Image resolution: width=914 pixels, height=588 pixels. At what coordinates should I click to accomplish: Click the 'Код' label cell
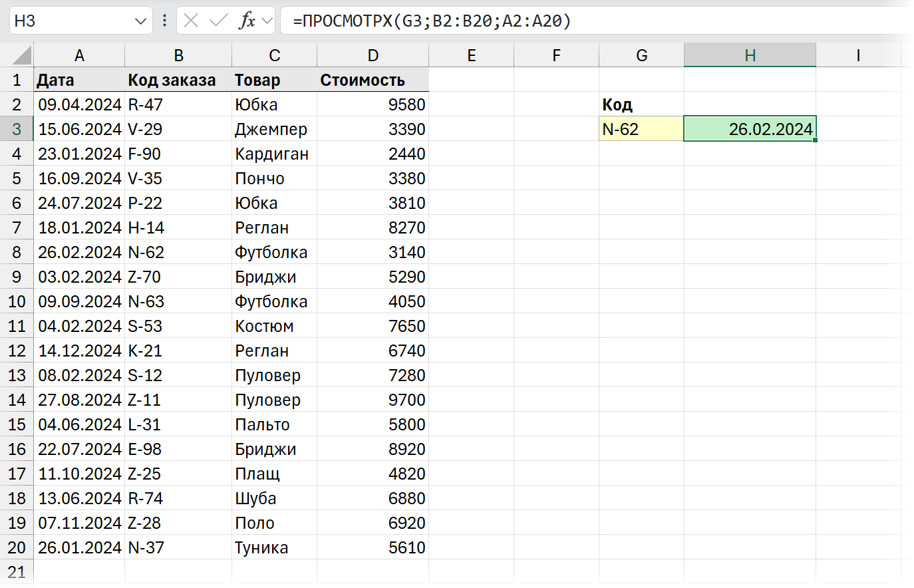[x=641, y=104]
